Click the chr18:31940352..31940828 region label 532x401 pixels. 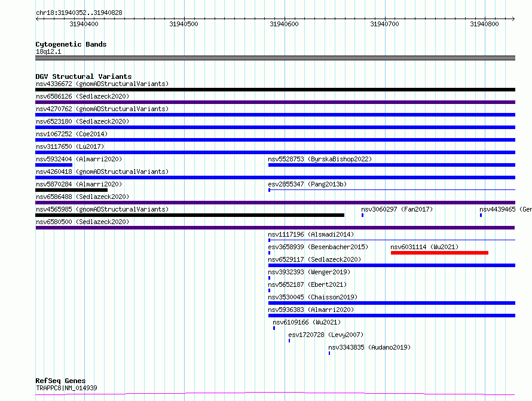(79, 13)
